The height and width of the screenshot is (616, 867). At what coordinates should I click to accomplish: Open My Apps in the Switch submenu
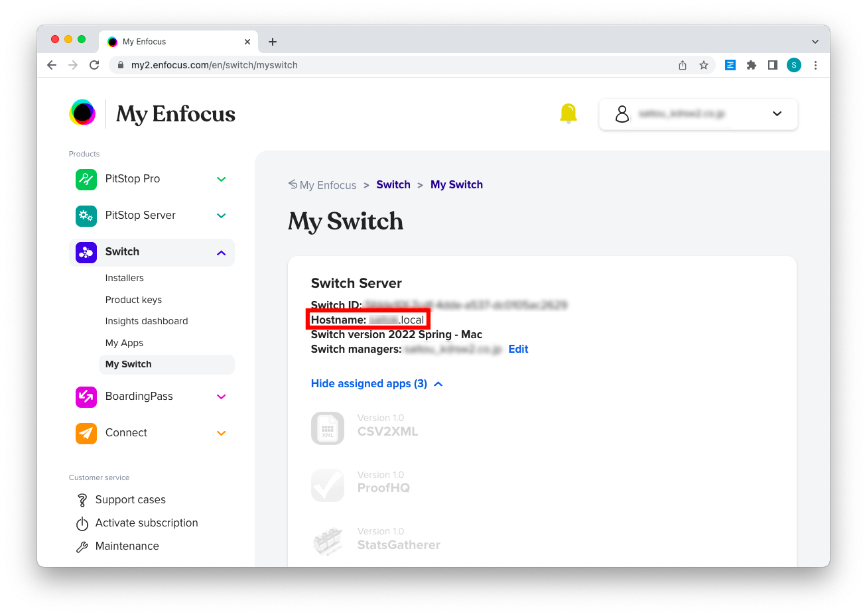pyautogui.click(x=124, y=343)
